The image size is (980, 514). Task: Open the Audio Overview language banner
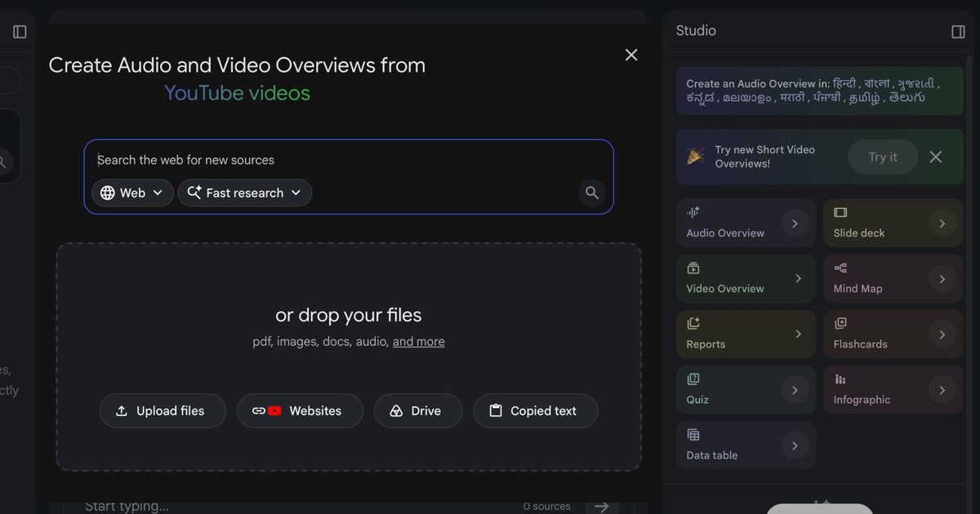click(x=820, y=91)
